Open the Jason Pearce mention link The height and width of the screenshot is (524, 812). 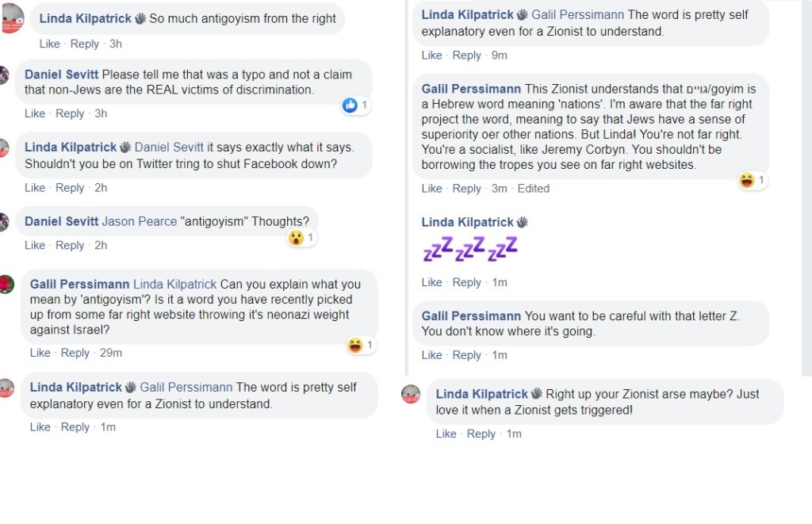coord(139,221)
